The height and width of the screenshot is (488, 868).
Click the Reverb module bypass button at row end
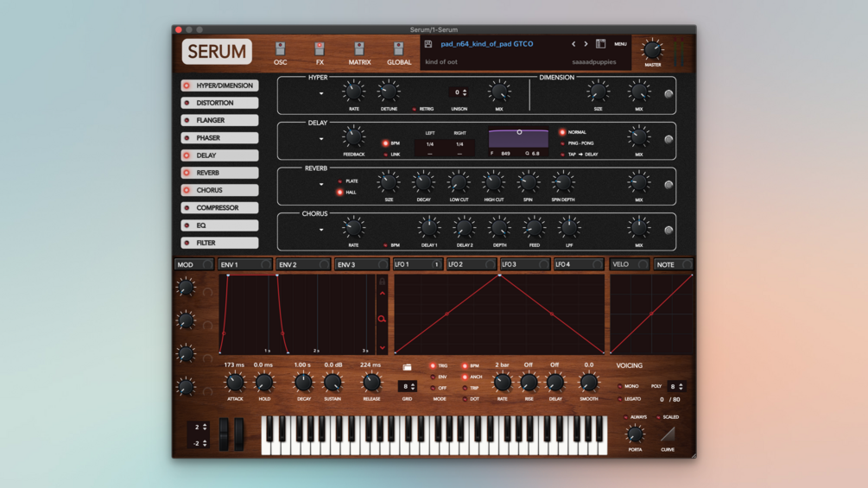click(x=668, y=185)
